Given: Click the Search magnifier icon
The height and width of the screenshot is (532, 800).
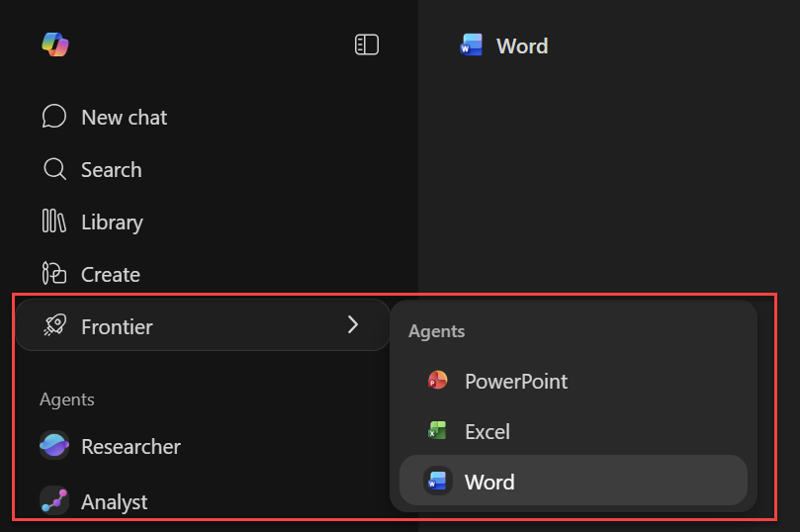Looking at the screenshot, I should [54, 169].
